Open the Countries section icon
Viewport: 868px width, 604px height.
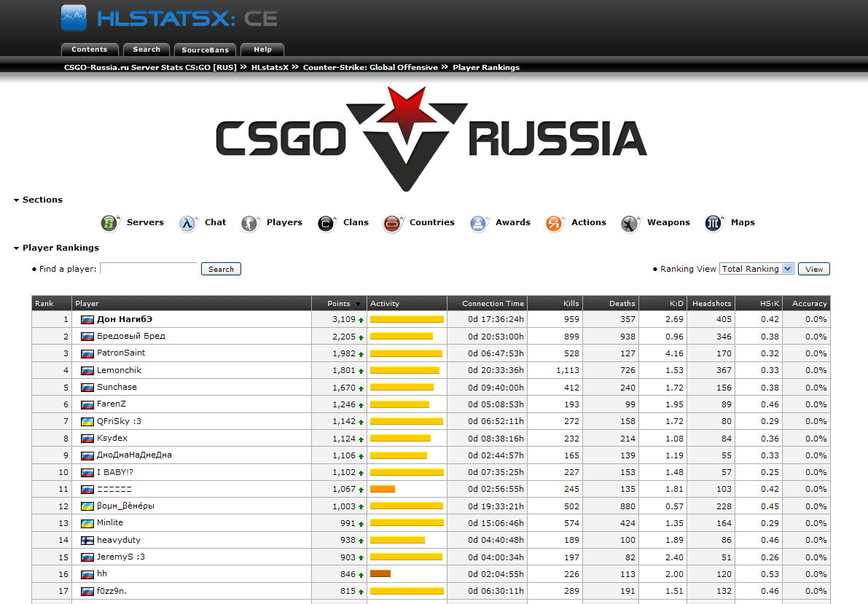point(393,223)
